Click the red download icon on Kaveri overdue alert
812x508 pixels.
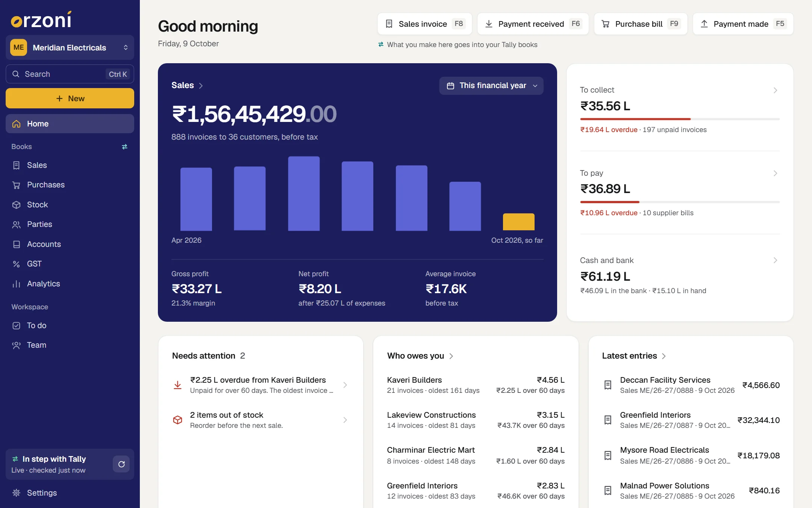point(177,385)
